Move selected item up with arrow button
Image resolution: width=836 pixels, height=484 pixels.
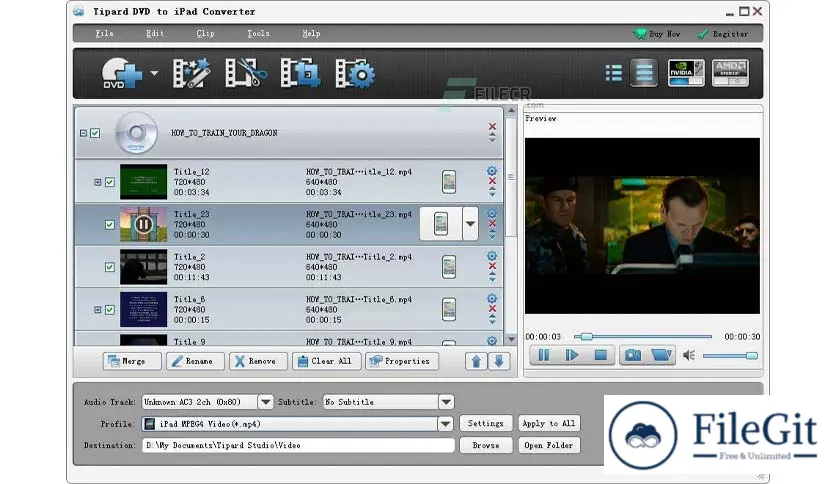[476, 361]
